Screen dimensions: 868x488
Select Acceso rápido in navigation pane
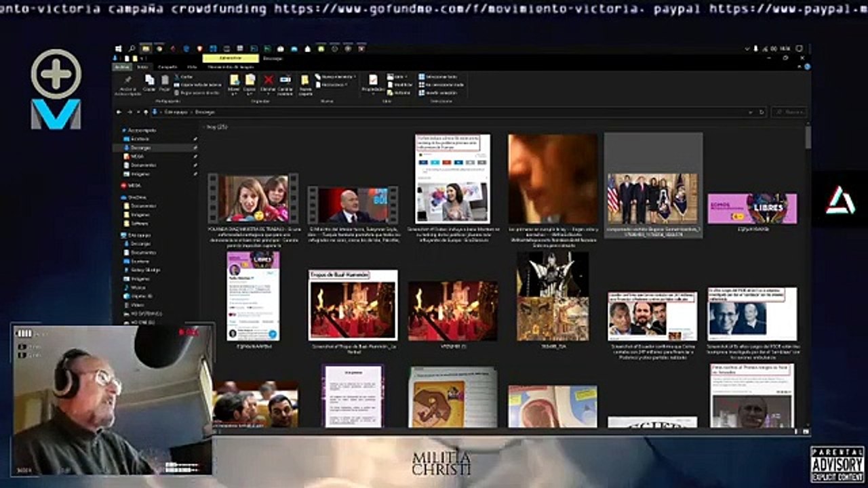tap(138, 130)
